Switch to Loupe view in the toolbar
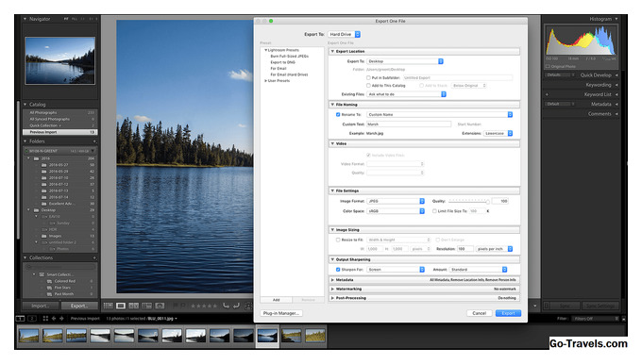The width and height of the screenshot is (642, 364). [x=121, y=306]
